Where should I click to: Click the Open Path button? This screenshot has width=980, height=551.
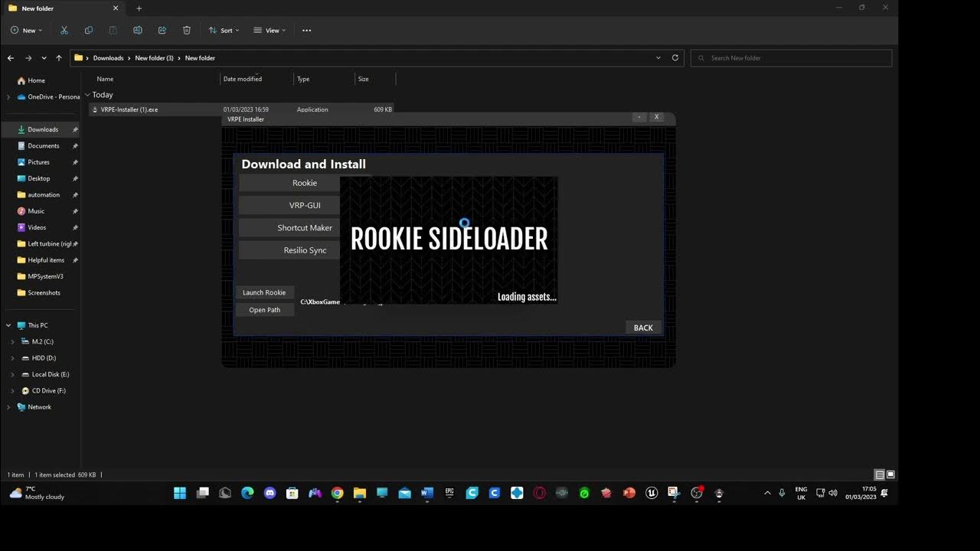click(264, 310)
